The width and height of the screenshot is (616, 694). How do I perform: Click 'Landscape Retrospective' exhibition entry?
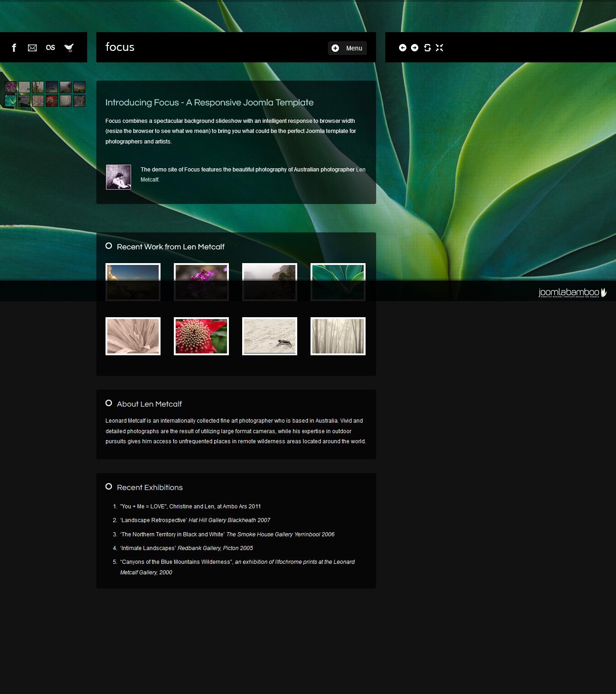(x=195, y=520)
